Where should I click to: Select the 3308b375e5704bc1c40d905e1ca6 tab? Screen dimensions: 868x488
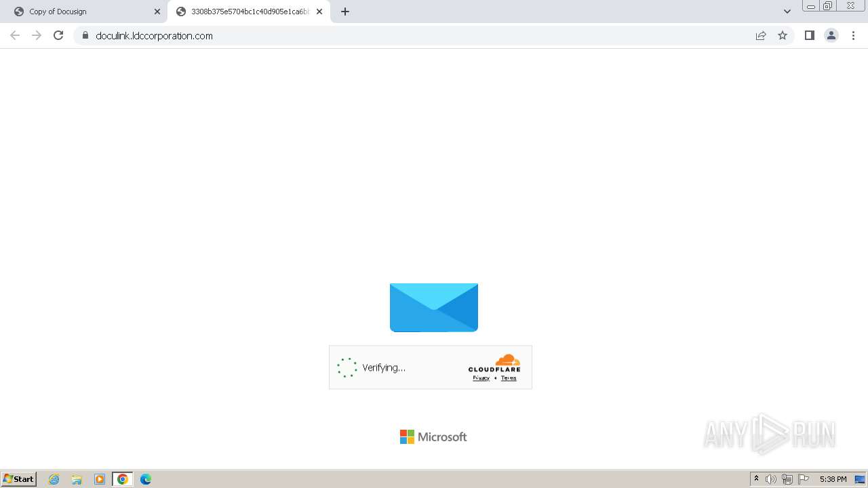click(x=248, y=12)
